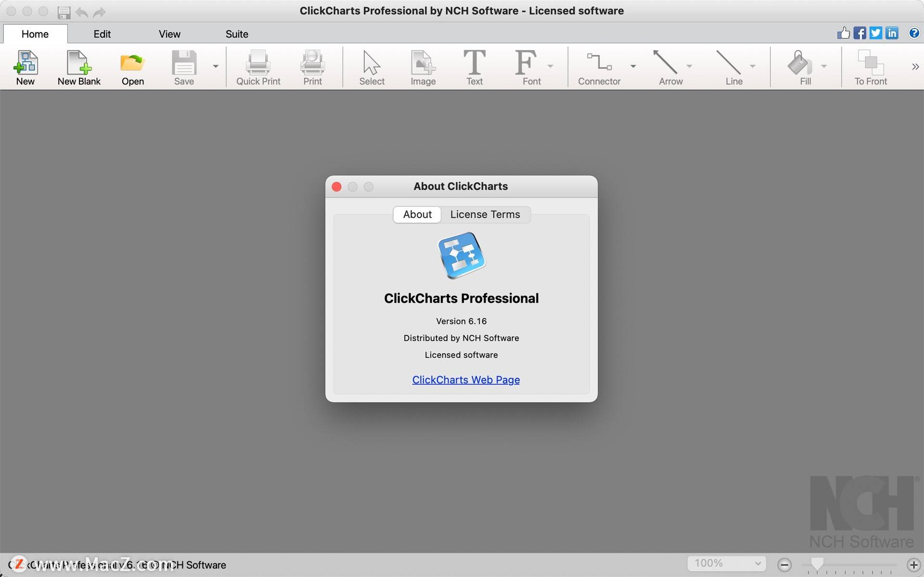Expand hidden toolbar items with the chevron
This screenshot has width=924, height=577.
pos(915,66)
